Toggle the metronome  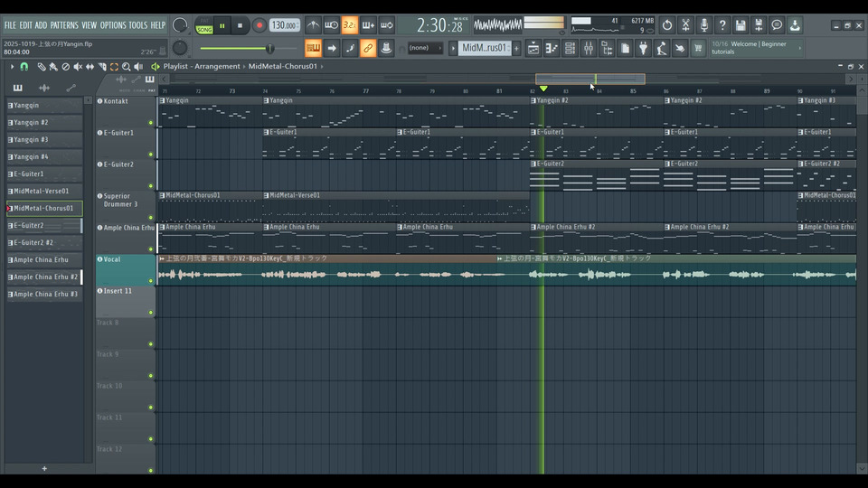[313, 25]
